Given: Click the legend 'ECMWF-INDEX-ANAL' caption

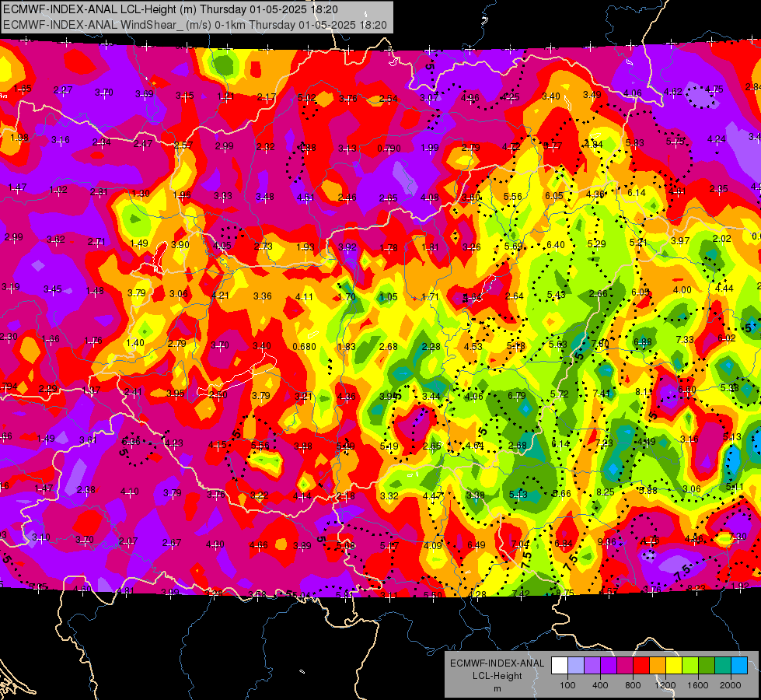Looking at the screenshot, I should point(497,663).
